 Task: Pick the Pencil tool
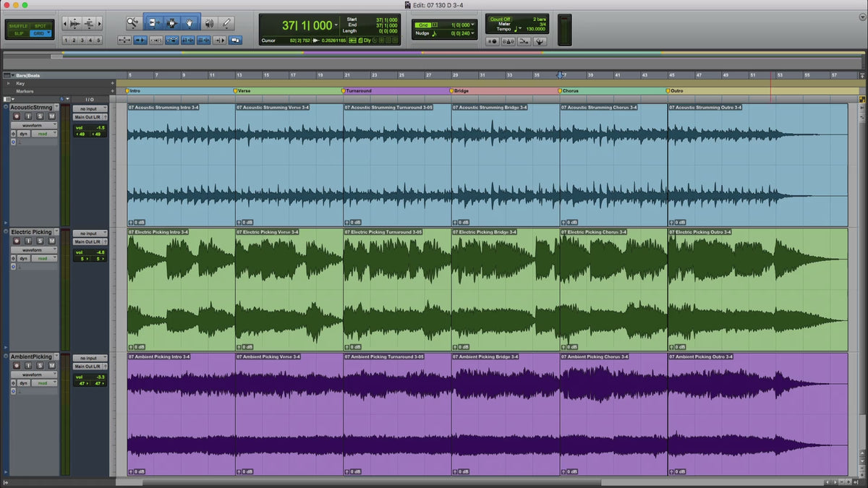tap(226, 23)
